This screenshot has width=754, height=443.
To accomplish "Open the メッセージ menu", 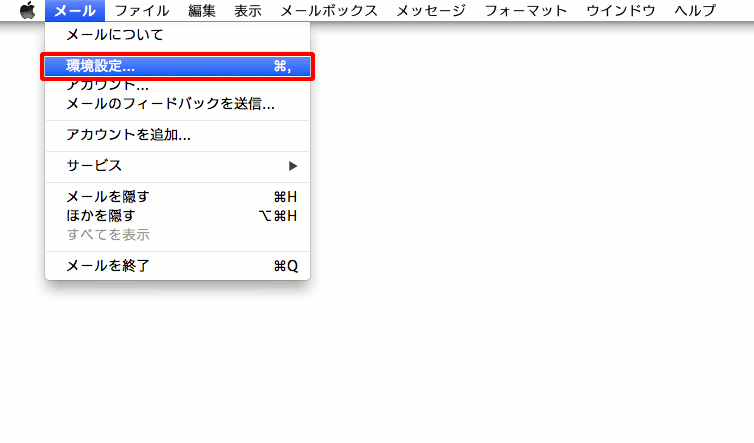I will 430,11.
